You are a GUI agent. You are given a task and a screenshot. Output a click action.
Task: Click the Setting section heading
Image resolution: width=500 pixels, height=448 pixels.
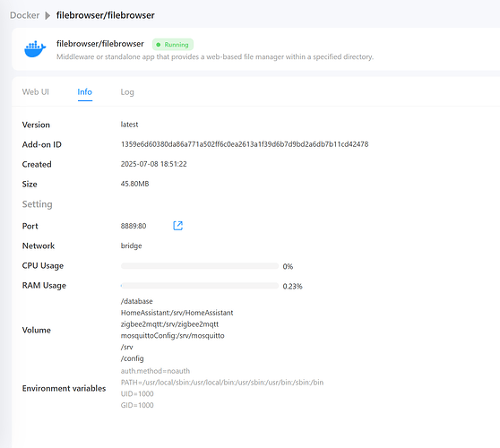[38, 204]
